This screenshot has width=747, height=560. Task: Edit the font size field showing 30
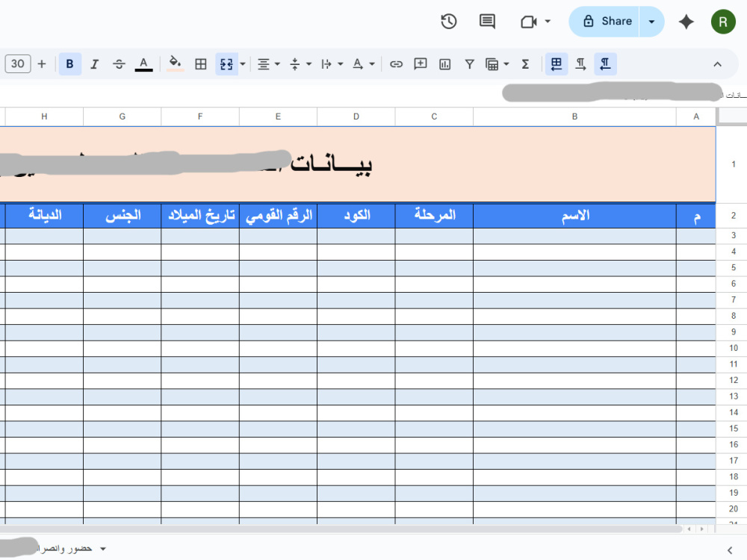tap(18, 63)
